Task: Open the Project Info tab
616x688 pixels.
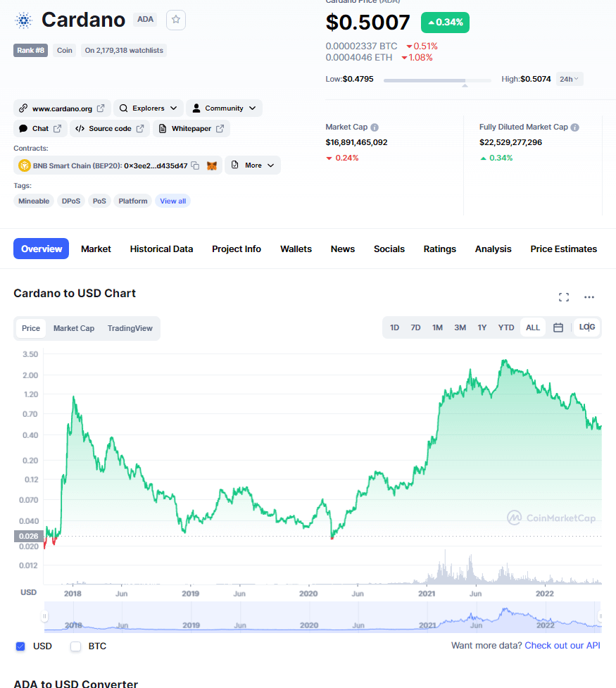Action: click(x=237, y=249)
